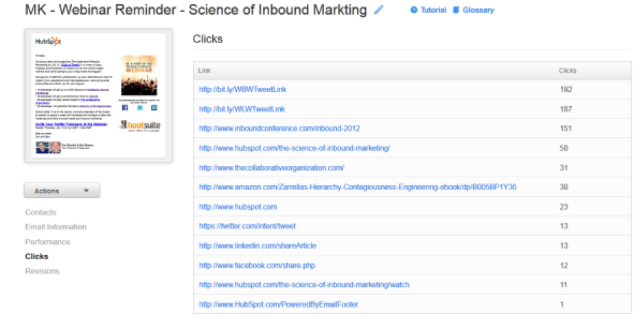Open the linkedin.com shareArticle link
This screenshot has width=644, height=323.
[257, 246]
